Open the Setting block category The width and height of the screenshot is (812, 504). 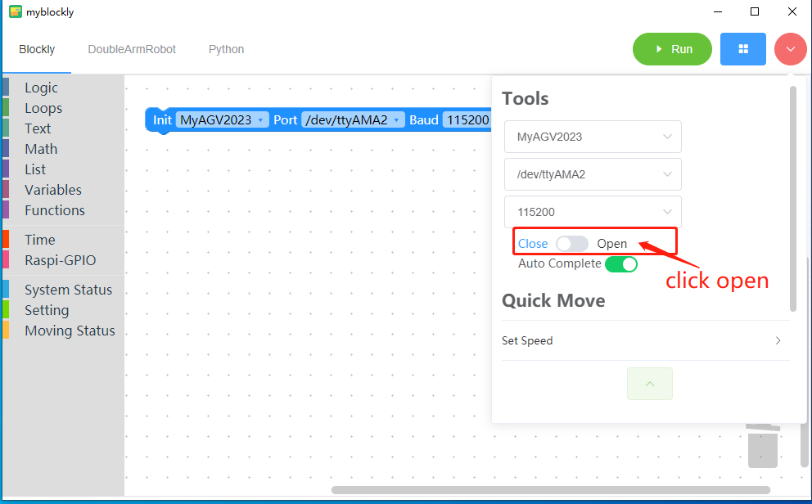pyautogui.click(x=63, y=310)
